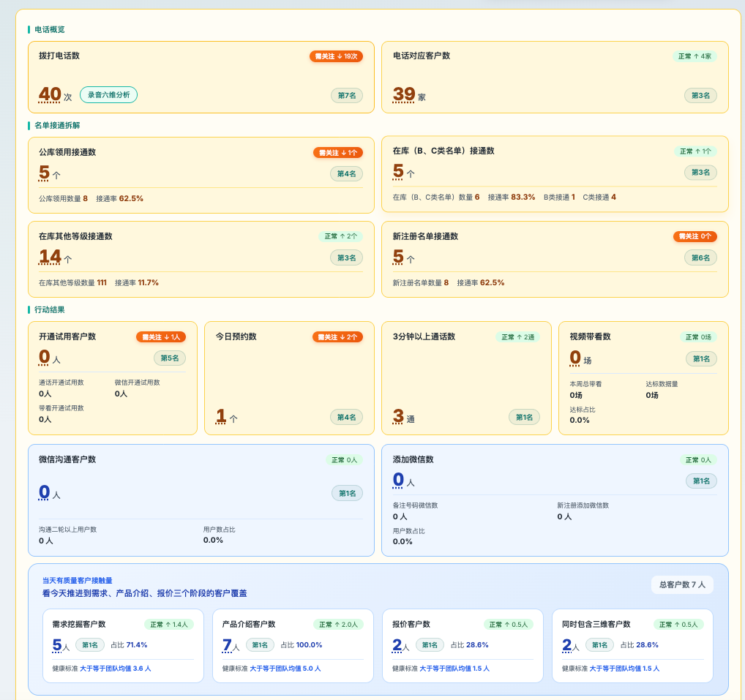Click 新注册添加微信数 label
This screenshot has height=700, width=745.
pos(583,505)
